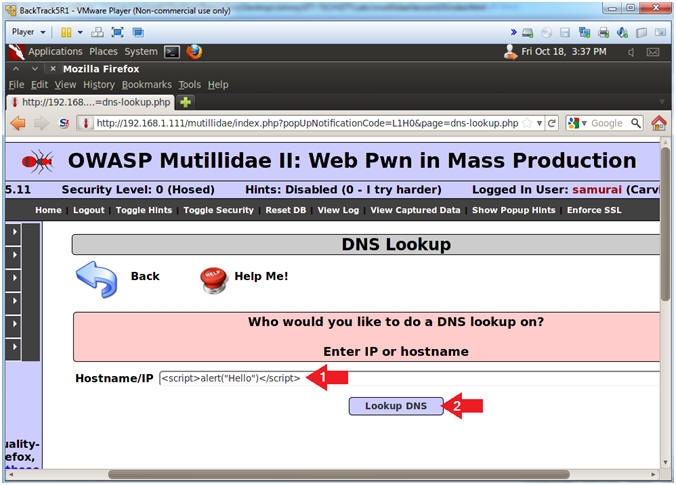This screenshot has width=676, height=485.
Task: Click the blue Back arrow icon
Action: coord(97,279)
